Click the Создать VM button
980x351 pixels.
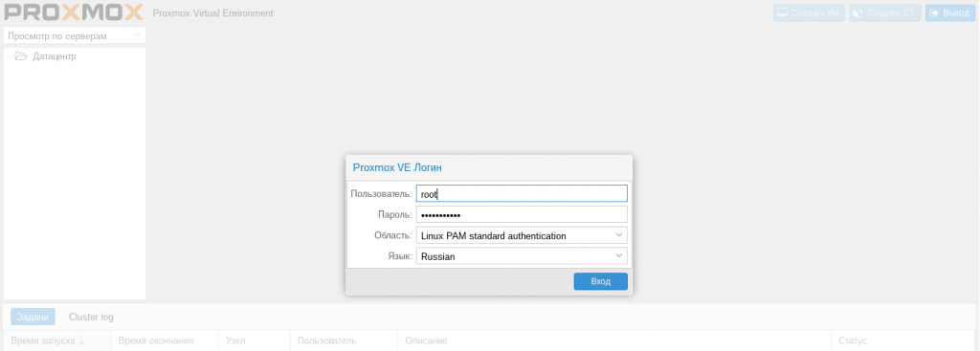click(x=810, y=12)
